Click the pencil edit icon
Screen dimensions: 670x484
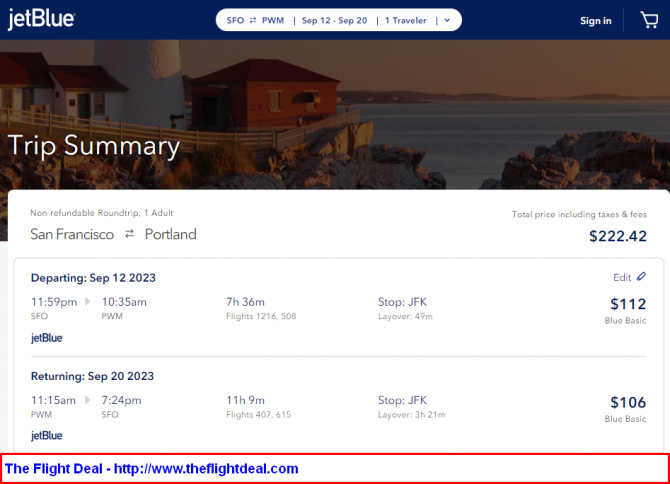[641, 276]
